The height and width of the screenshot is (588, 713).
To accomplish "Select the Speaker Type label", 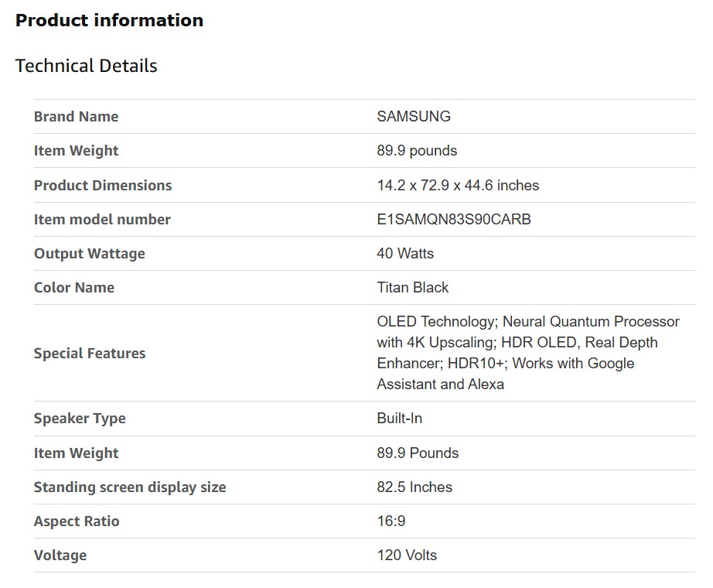I will [x=80, y=419].
